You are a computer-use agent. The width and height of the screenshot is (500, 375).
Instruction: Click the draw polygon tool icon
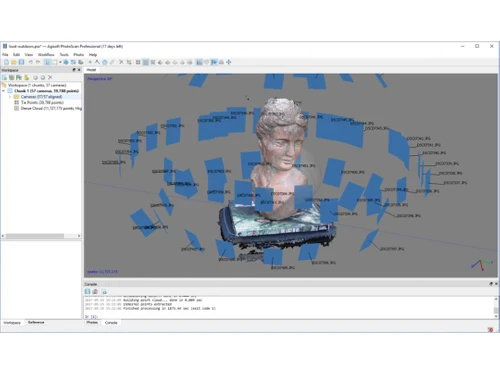click(x=105, y=62)
